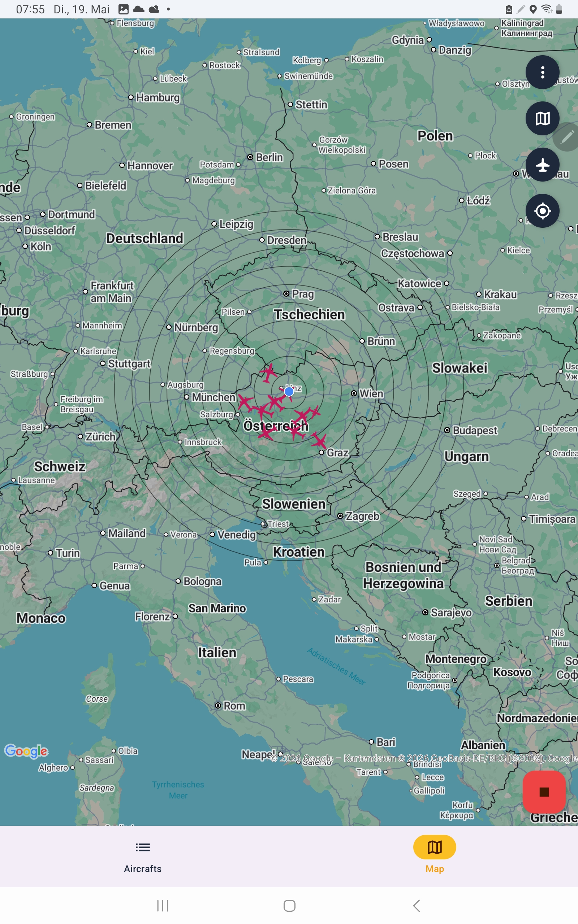Tap the 'Krakau' city label

coord(500,295)
